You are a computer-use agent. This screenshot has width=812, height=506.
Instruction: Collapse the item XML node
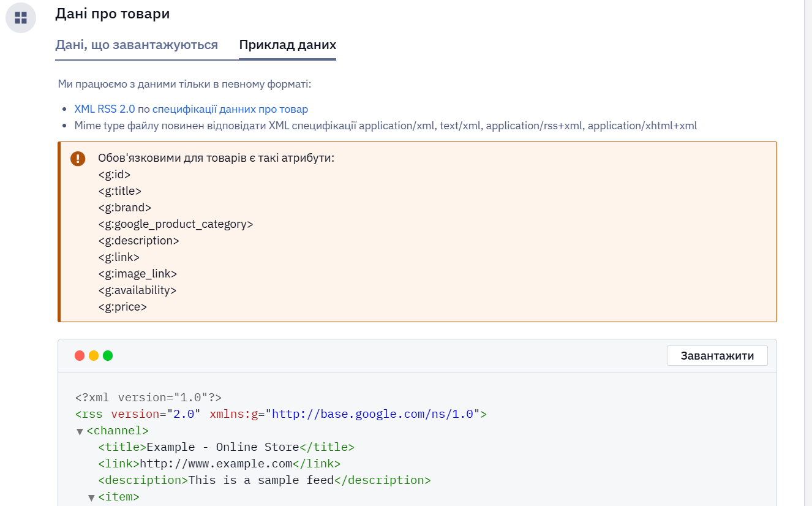click(x=91, y=497)
